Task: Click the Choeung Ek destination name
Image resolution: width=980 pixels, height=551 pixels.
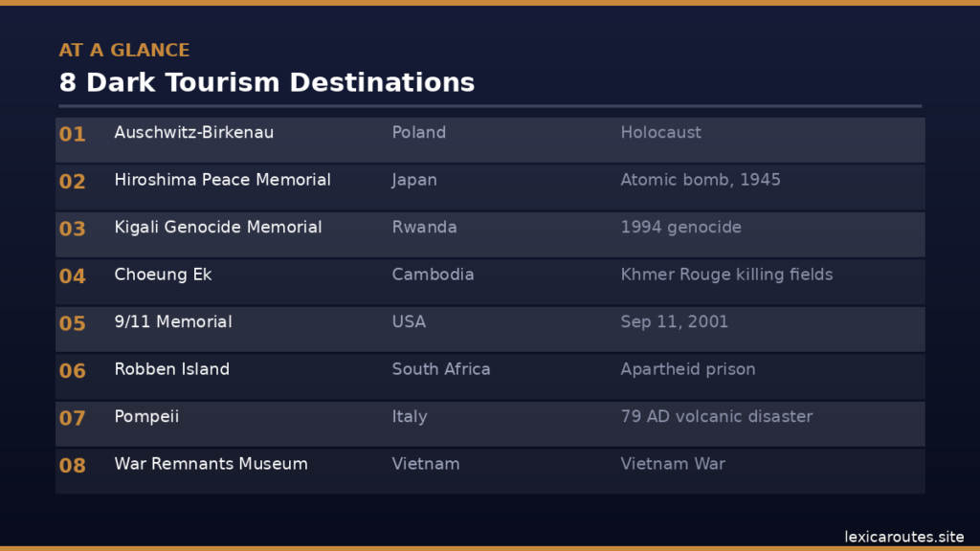Action: pyautogui.click(x=163, y=275)
